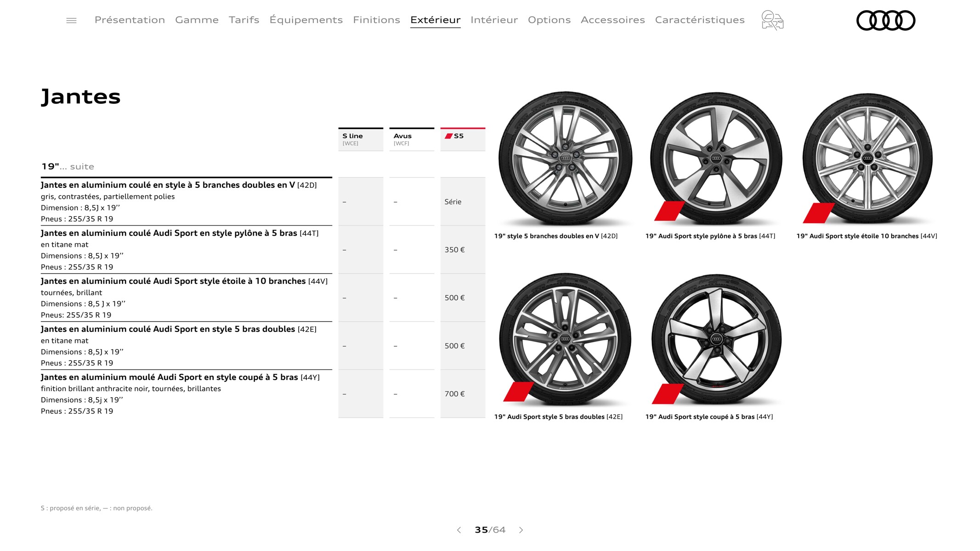980x551 pixels.
Task: Open the Tarifs tab
Action: coord(244,20)
